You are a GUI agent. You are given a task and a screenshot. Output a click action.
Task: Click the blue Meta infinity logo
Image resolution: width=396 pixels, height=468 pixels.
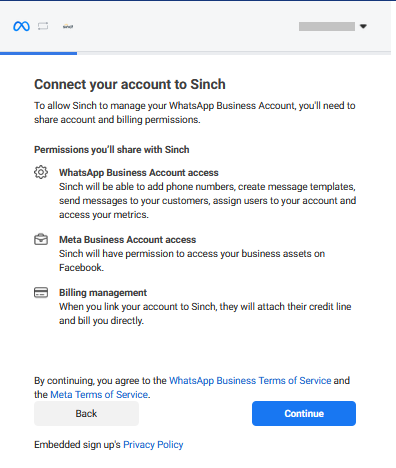[21, 26]
